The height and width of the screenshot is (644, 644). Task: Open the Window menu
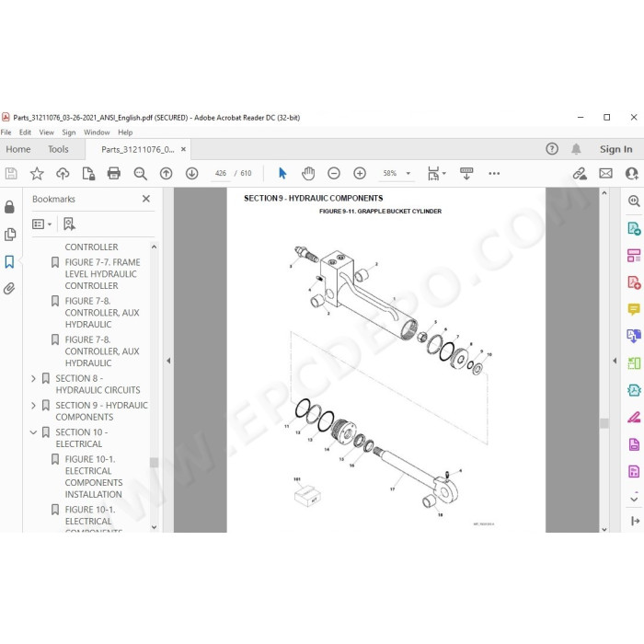(97, 132)
